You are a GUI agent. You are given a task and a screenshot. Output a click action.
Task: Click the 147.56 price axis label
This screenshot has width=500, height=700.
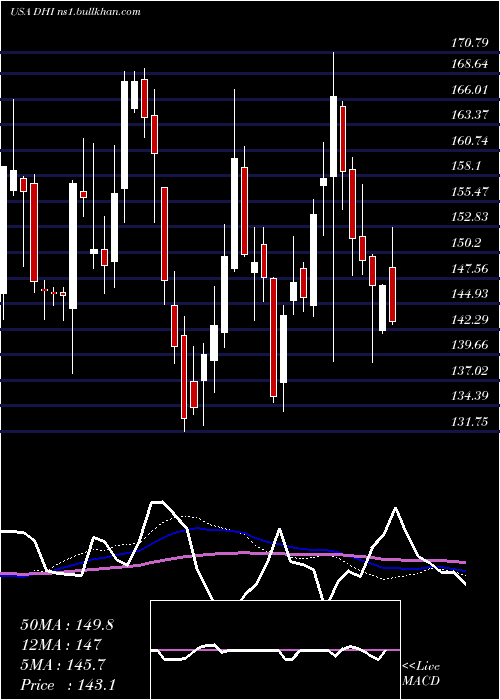click(469, 269)
